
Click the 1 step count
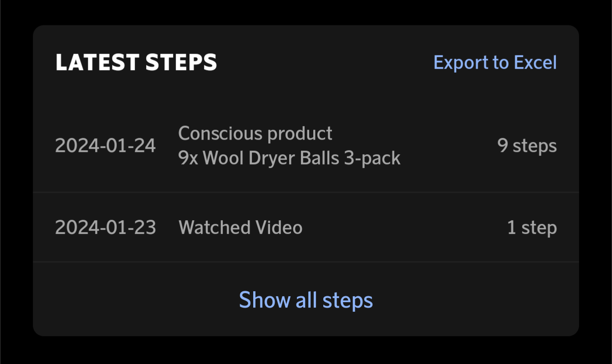pos(532,227)
